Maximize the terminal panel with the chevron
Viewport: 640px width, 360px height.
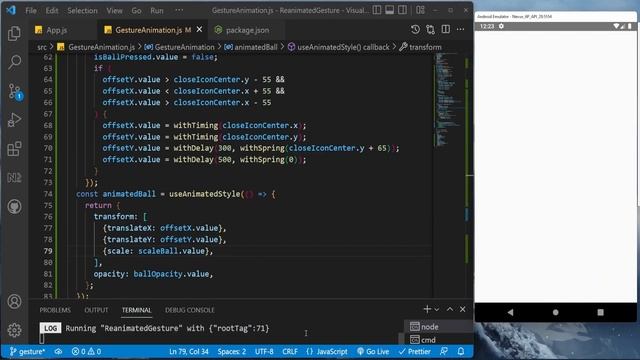pos(450,309)
